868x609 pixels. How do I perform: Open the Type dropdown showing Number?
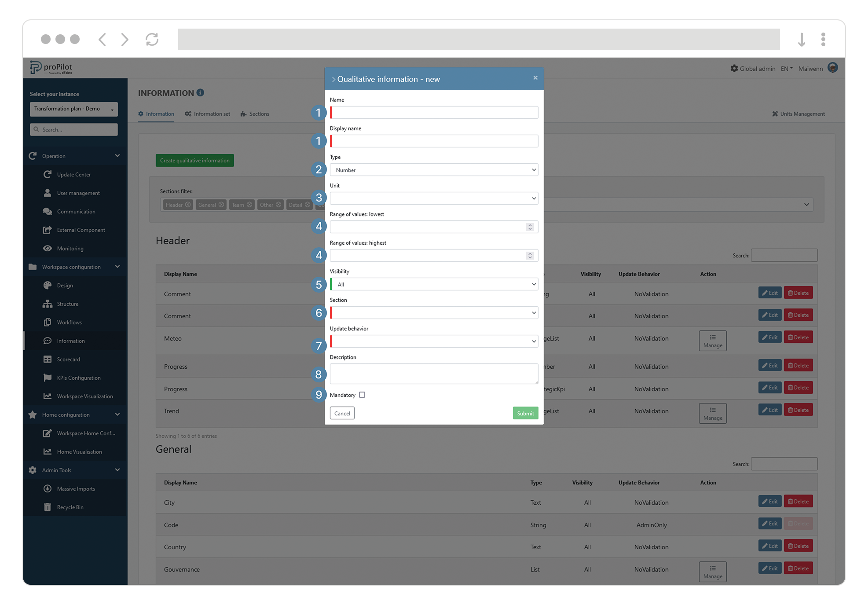click(x=434, y=170)
